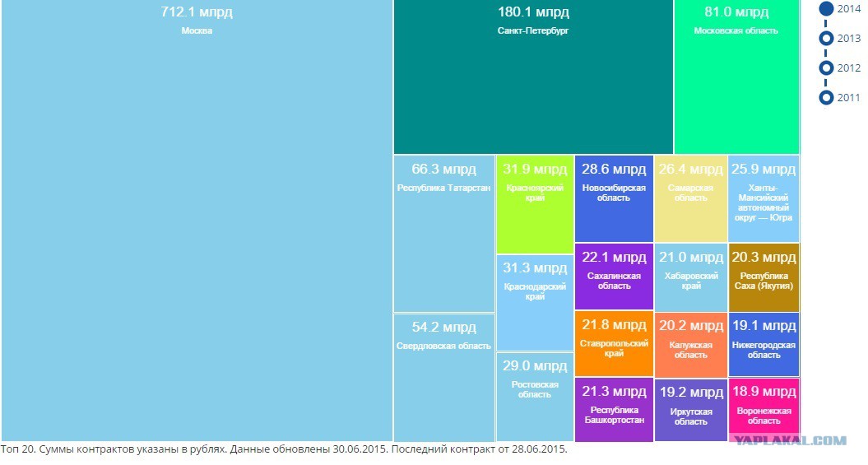Viewport: 868px width, 465px height.
Task: Choose the Калужская область 20.2 млрд tile
Action: [691, 345]
